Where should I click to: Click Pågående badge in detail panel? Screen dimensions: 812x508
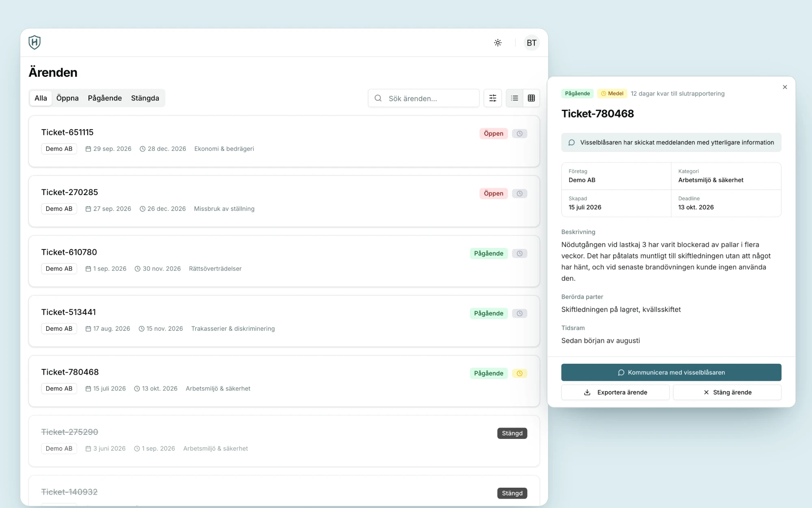pyautogui.click(x=577, y=93)
